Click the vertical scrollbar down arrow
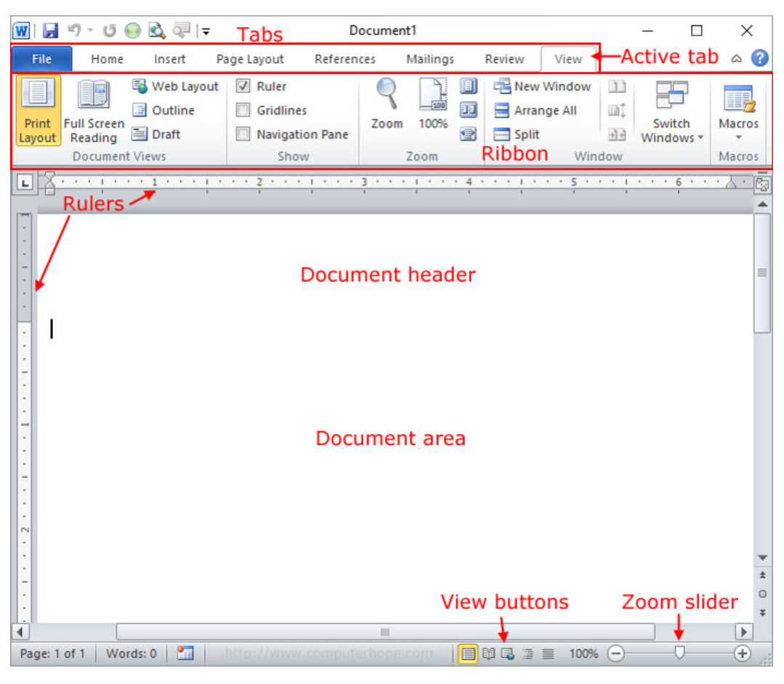 764,556
